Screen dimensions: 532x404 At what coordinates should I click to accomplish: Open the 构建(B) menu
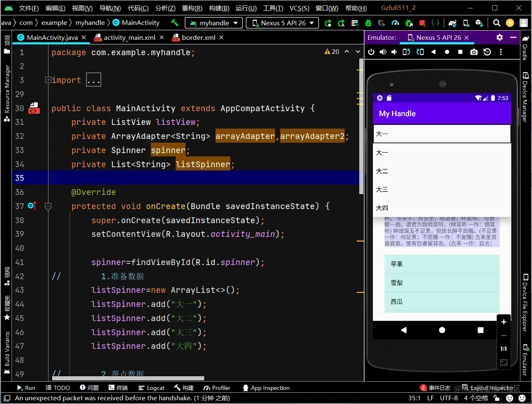coord(219,8)
